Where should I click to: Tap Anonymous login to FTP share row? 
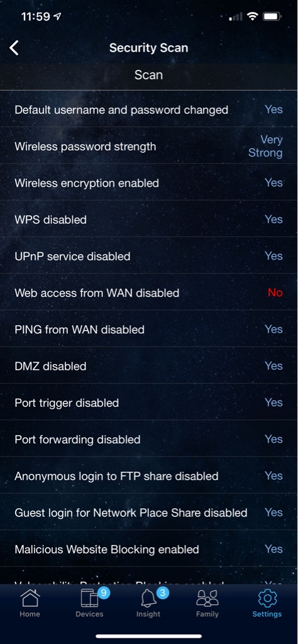click(x=148, y=475)
